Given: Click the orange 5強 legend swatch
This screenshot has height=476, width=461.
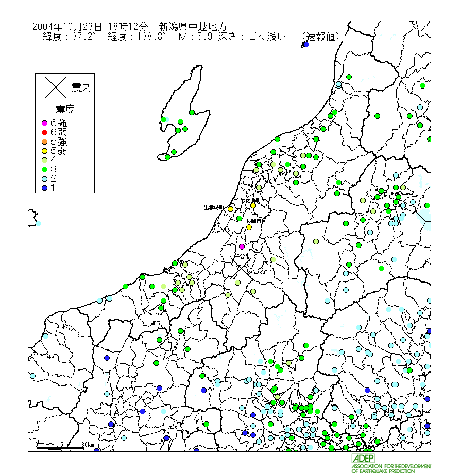Looking at the screenshot, I should (45, 142).
